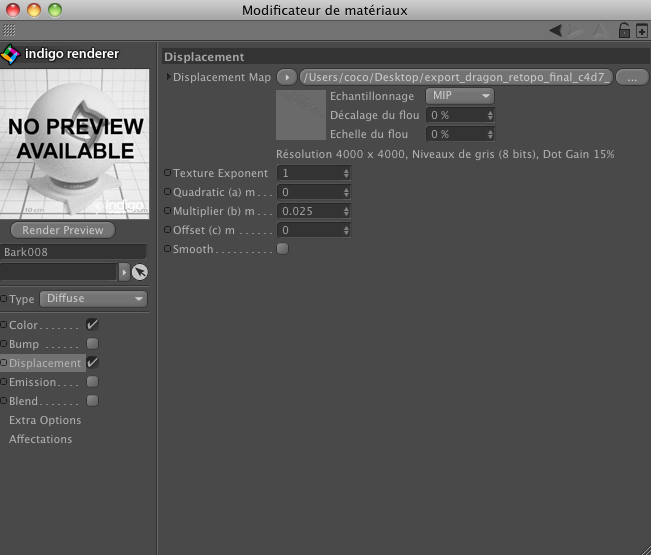
Task: Click the Indigo Renderer logo icon
Action: pos(10,54)
